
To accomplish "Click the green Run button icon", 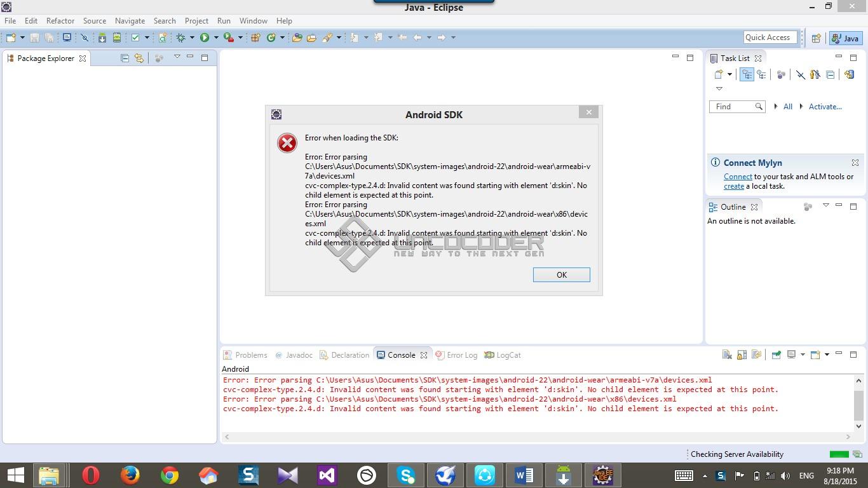I will pos(205,37).
